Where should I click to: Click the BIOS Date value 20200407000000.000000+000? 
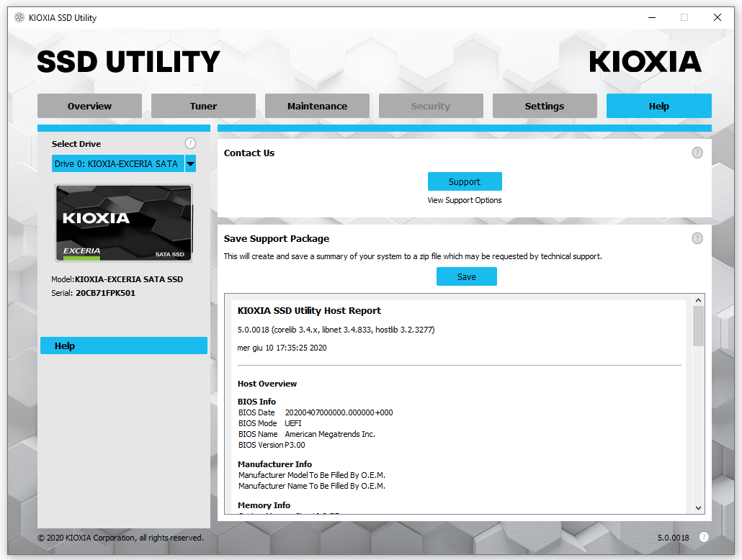click(339, 412)
